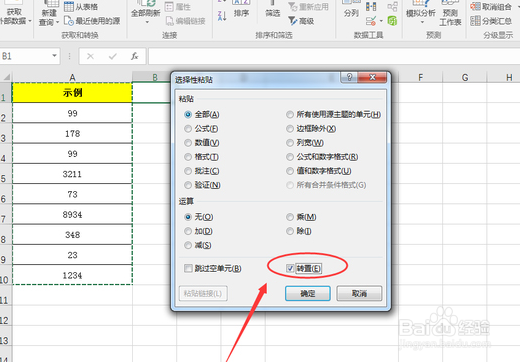This screenshot has height=362, width=520.
Task: Click cell containing 3211
Action: 72,174
